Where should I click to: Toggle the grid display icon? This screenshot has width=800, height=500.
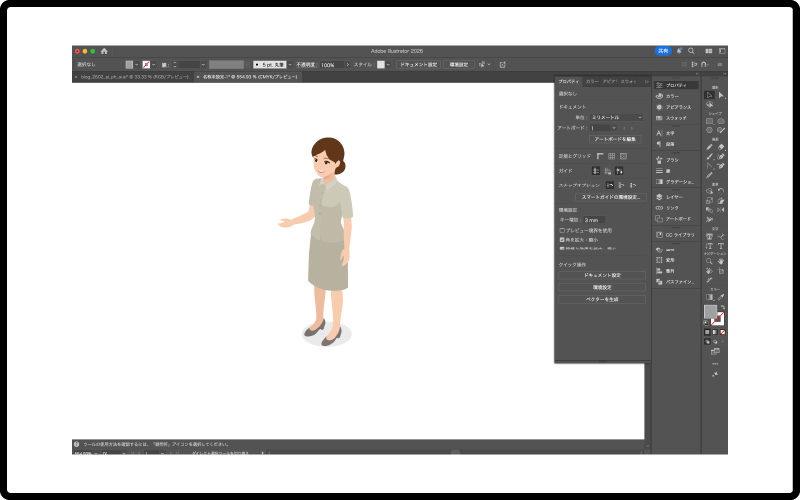(x=611, y=156)
